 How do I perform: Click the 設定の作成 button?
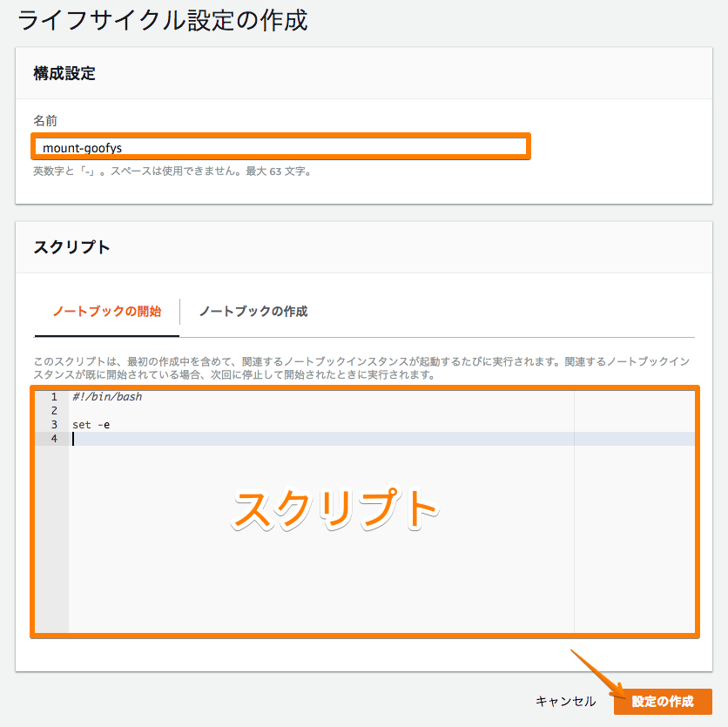(x=663, y=701)
